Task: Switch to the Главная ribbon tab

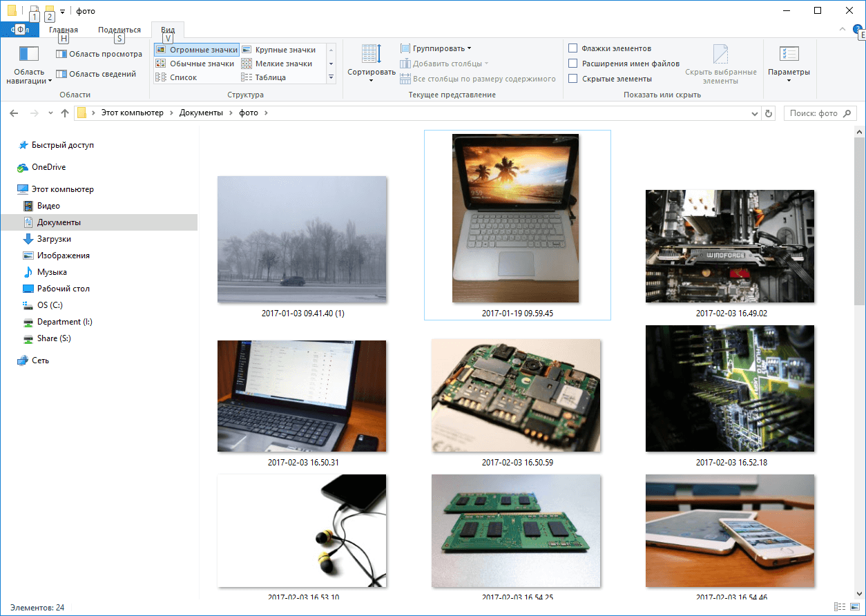Action: pos(64,30)
